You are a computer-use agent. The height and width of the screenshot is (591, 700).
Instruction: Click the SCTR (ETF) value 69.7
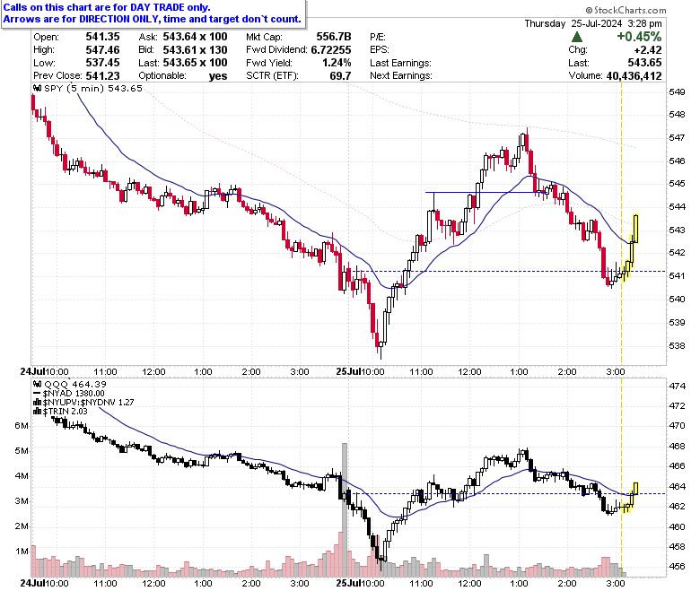click(341, 75)
